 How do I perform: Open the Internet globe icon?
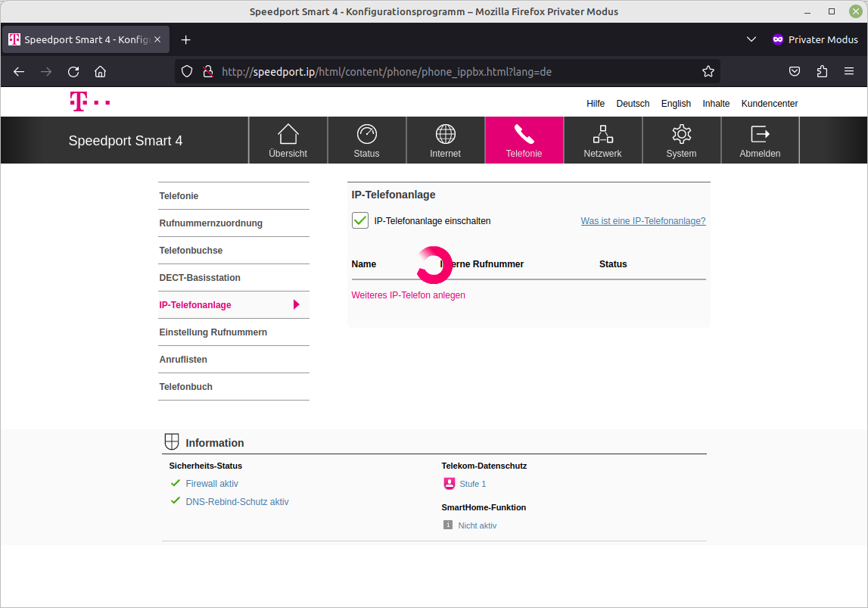point(445,134)
